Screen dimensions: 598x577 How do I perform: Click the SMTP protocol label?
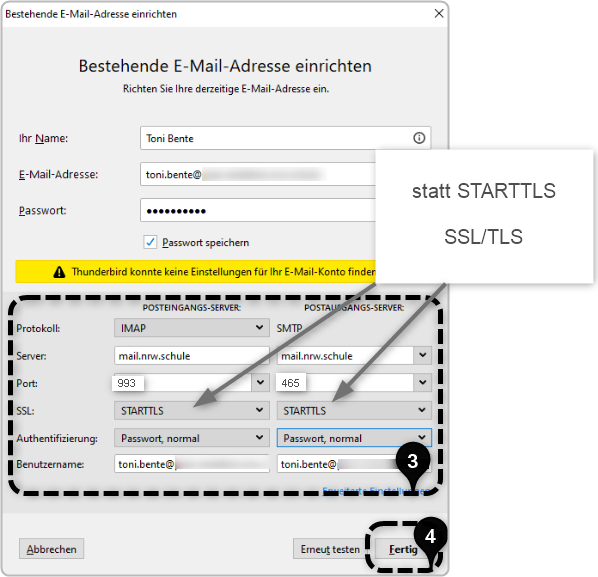point(289,328)
